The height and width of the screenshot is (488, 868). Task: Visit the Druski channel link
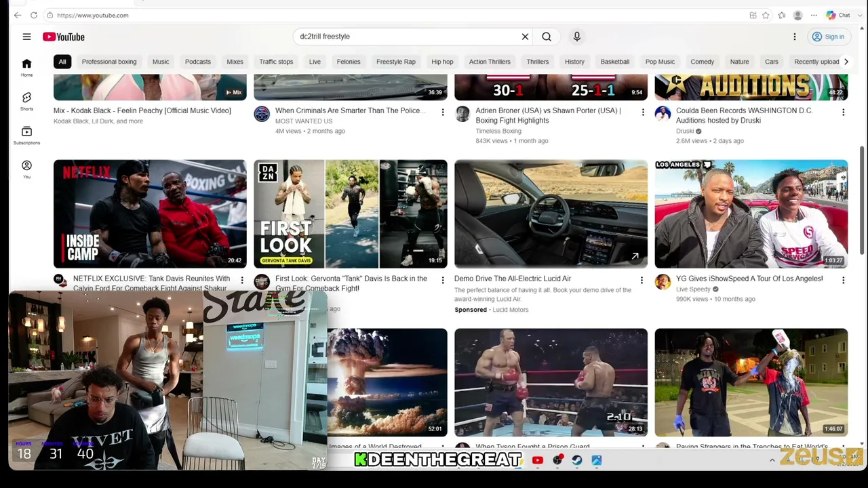click(685, 131)
